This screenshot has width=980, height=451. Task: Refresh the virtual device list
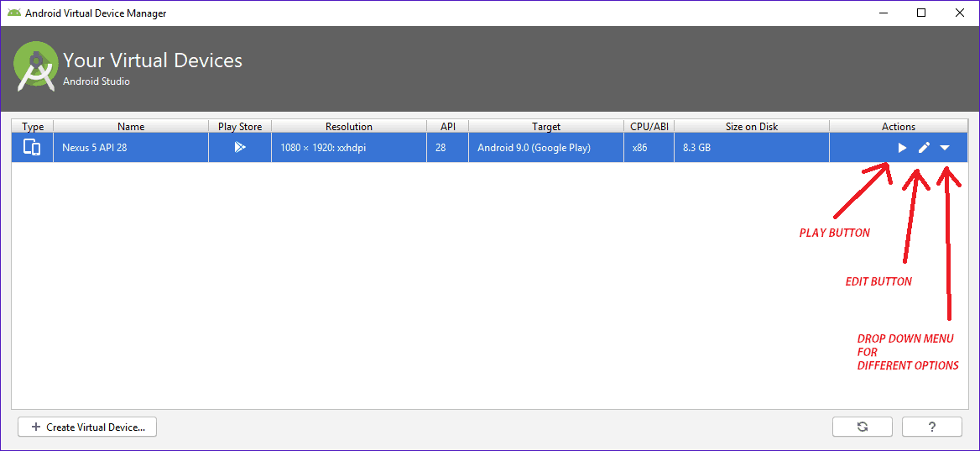(x=863, y=427)
